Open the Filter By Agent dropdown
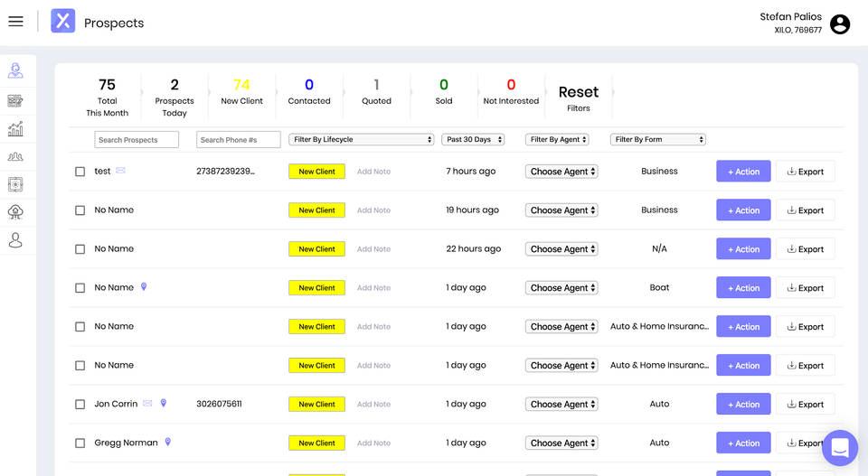This screenshot has height=476, width=868. (557, 139)
